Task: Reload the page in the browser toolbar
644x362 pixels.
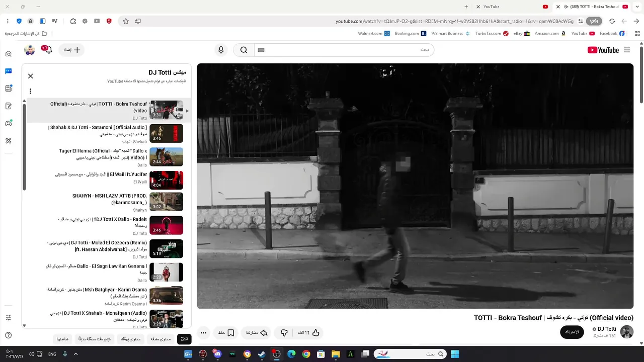Action: (x=612, y=21)
